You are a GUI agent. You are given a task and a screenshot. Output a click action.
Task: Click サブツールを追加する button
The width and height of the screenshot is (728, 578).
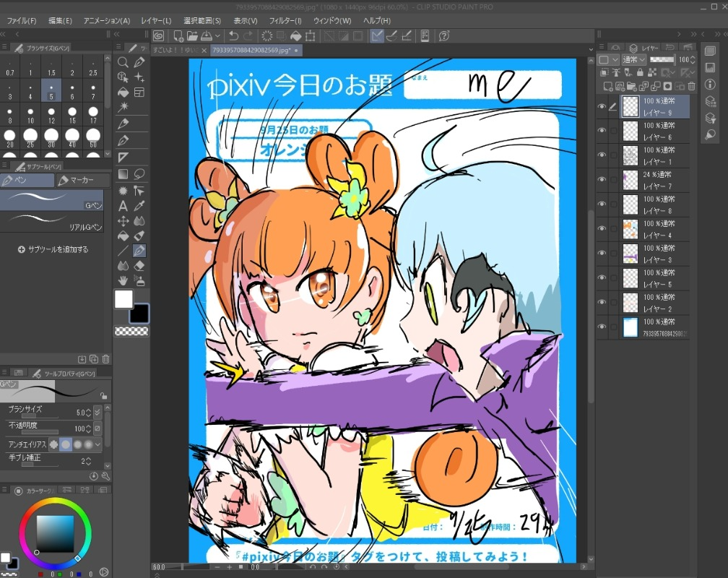tap(53, 249)
